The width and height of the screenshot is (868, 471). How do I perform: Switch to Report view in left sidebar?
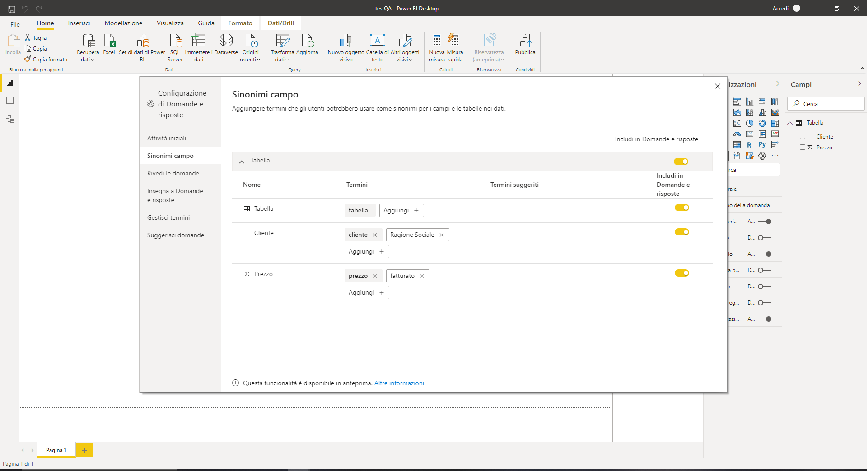pyautogui.click(x=10, y=83)
